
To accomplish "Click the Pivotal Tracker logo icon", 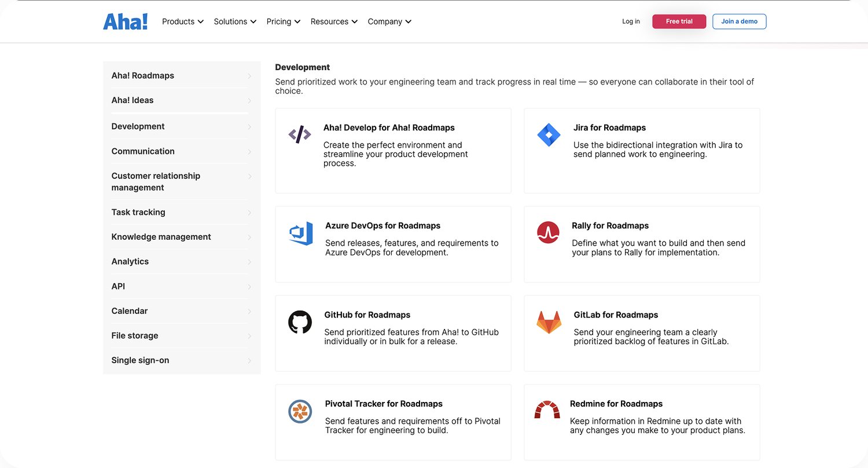I will 300,411.
